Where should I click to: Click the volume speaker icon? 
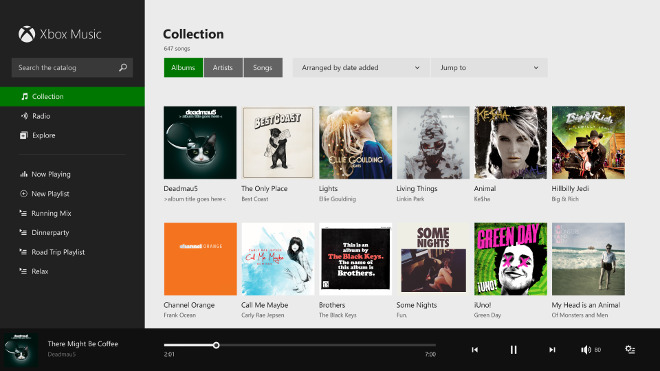[x=585, y=350]
